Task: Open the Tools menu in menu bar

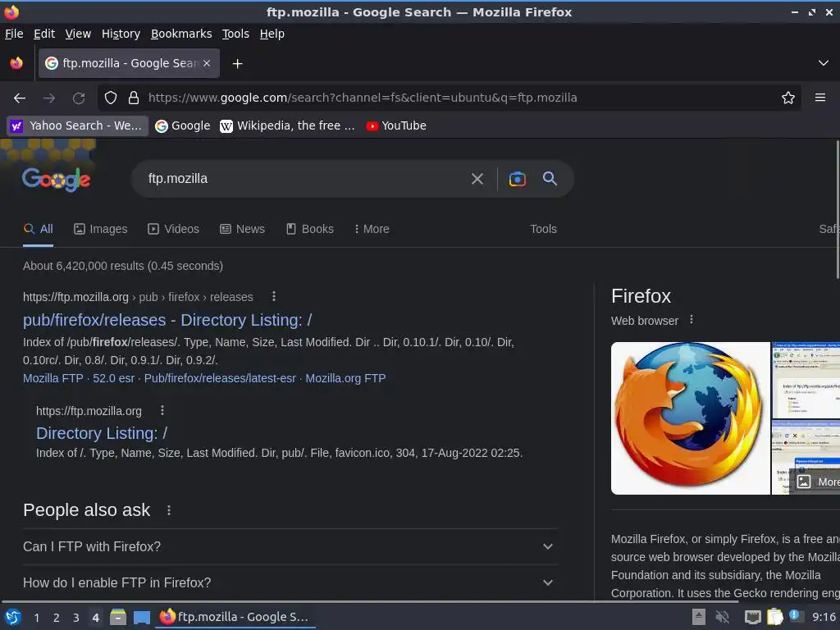Action: [235, 34]
